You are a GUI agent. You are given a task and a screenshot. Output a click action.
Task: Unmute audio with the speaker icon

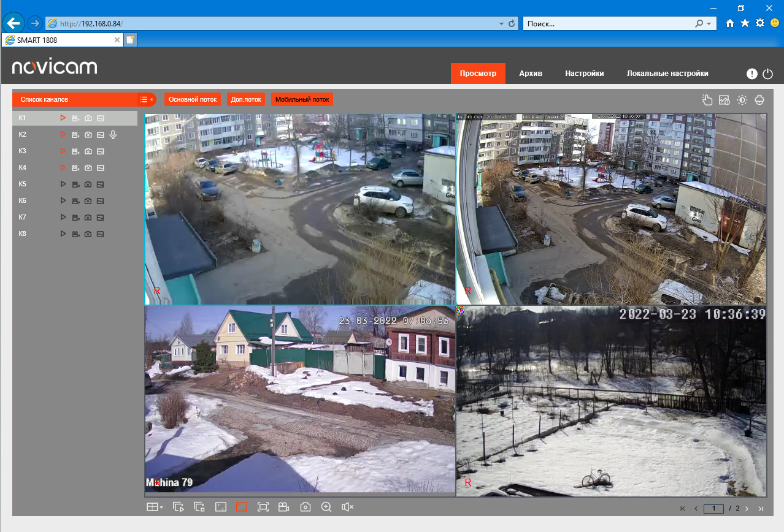click(x=348, y=507)
